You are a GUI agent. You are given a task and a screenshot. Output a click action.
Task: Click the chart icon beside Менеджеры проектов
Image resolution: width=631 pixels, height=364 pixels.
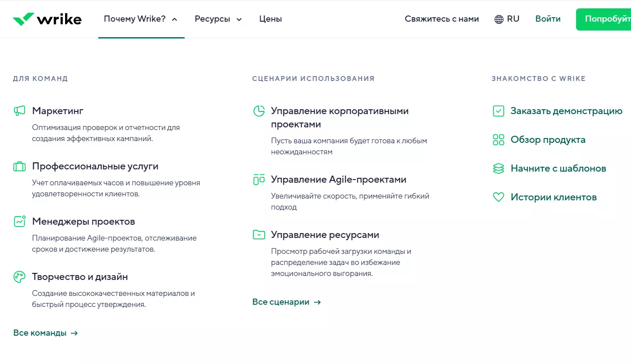tap(19, 222)
